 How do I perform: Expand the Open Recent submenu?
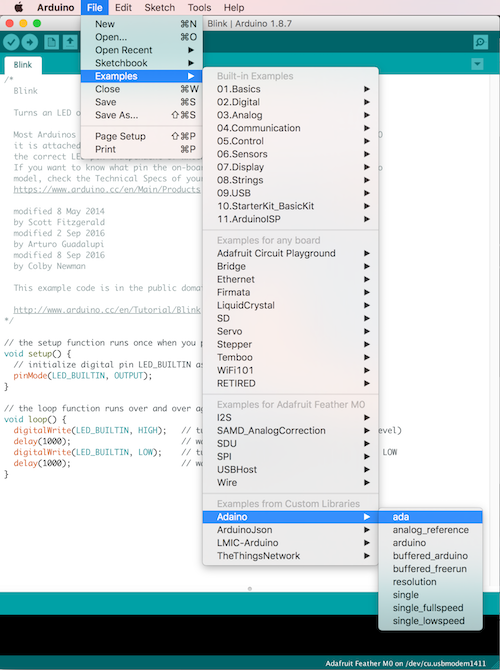(141, 50)
